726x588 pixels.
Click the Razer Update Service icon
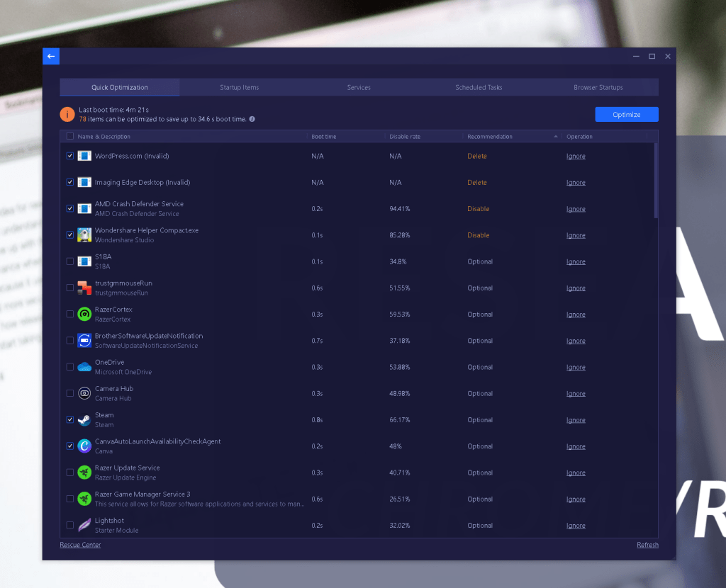(84, 473)
